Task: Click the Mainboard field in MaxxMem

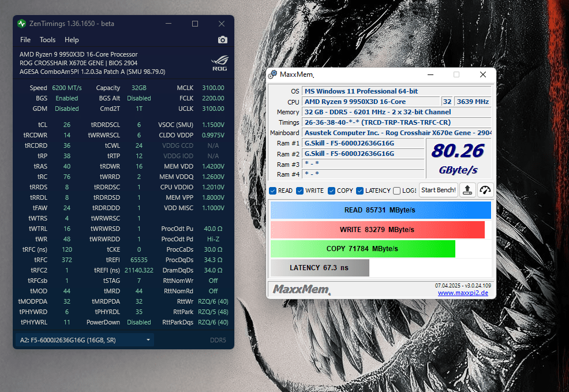Action: [x=396, y=133]
